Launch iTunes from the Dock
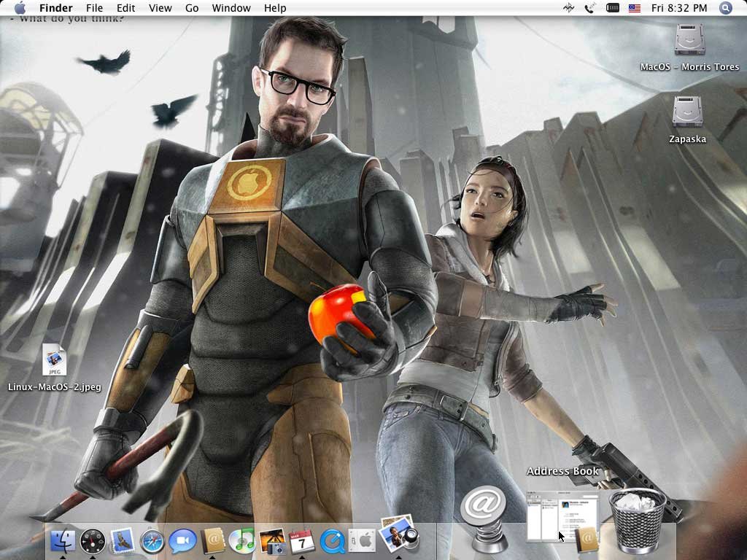Screen dimensions: 747x560 tap(241, 541)
